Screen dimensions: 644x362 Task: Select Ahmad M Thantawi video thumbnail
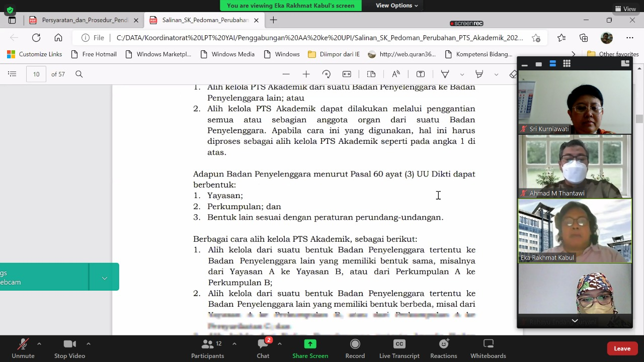(575, 166)
